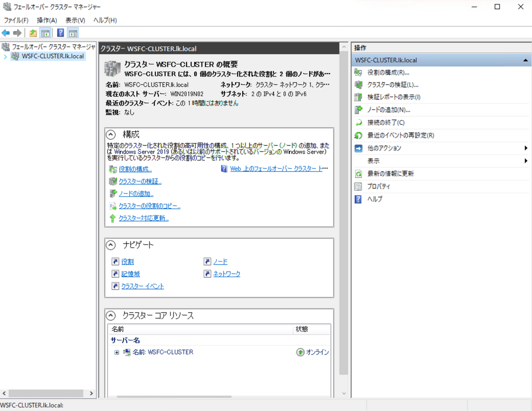Collapse the クラスター コア リソース section
The height and width of the screenshot is (411, 532).
111,315
